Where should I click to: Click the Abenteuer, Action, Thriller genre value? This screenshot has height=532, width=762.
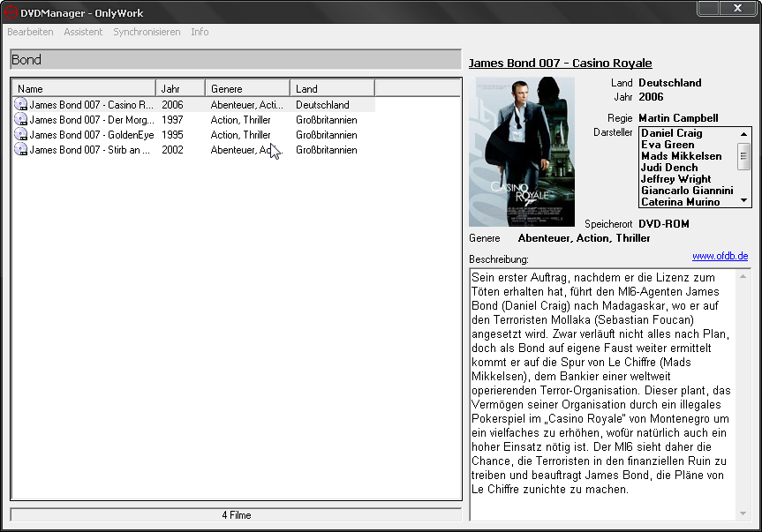tap(585, 238)
